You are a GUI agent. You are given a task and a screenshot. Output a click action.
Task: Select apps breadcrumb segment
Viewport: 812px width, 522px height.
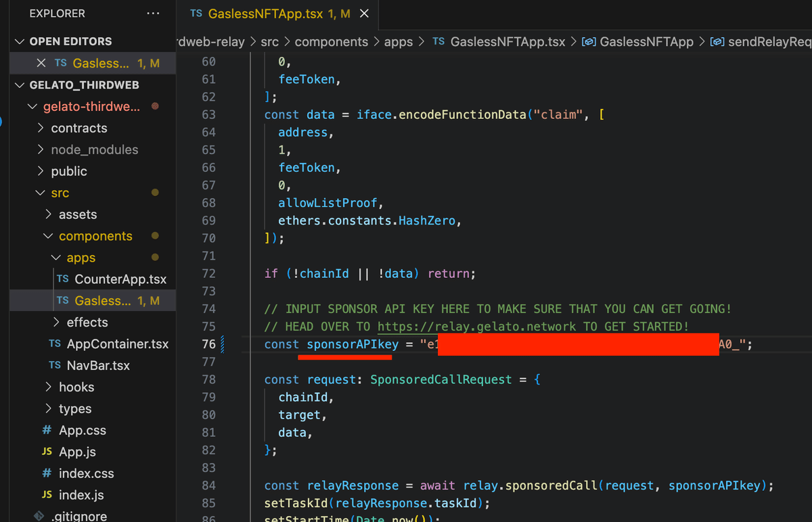pyautogui.click(x=399, y=42)
